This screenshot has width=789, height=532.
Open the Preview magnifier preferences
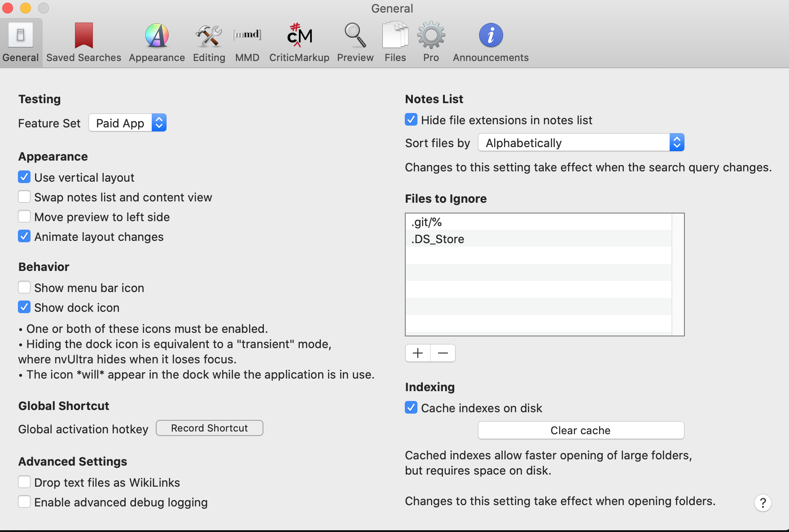(355, 36)
